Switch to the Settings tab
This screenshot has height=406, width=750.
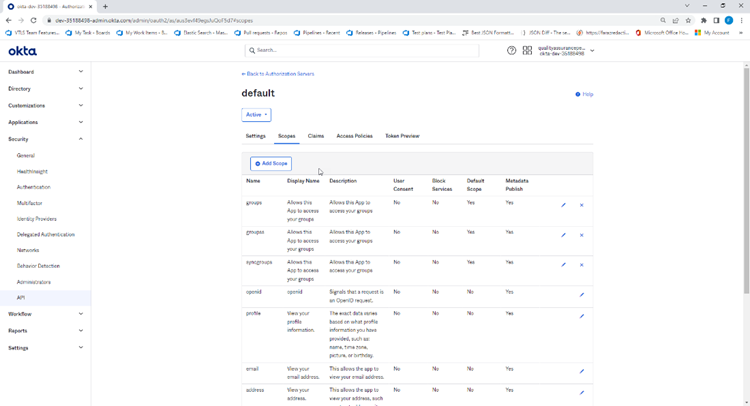(x=255, y=136)
